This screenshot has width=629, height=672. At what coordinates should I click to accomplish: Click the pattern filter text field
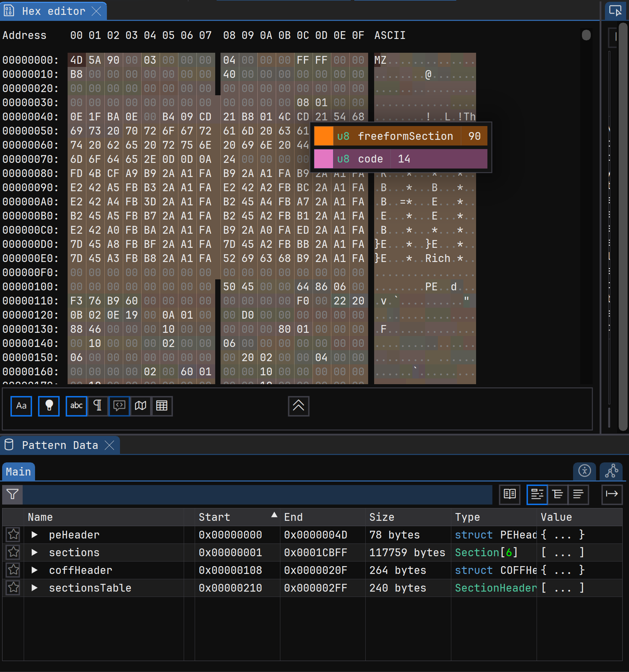coord(257,494)
